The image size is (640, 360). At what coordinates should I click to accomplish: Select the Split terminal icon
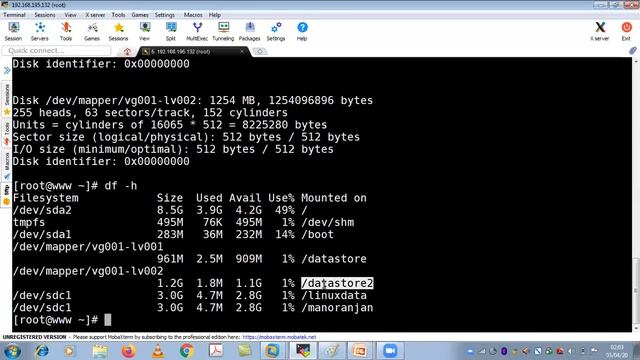click(x=171, y=31)
